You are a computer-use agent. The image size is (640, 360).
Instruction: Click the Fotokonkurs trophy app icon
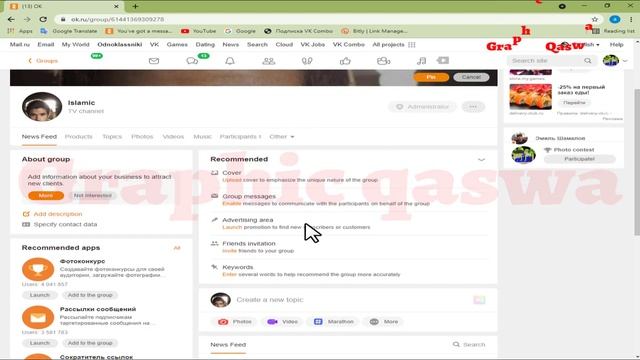point(38,269)
